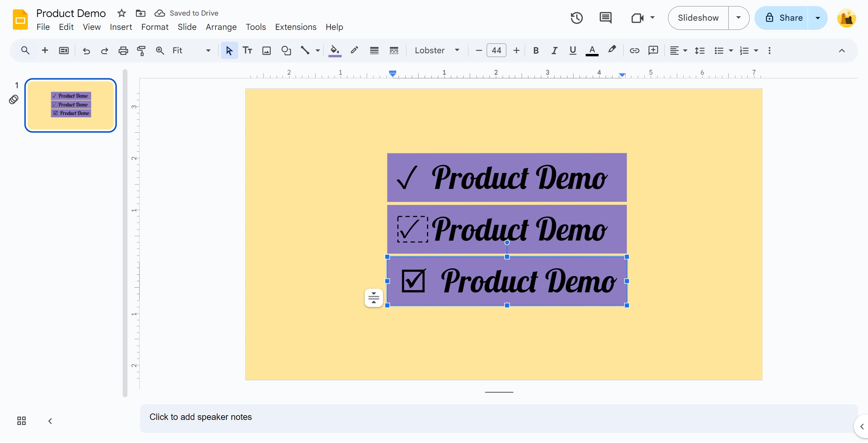Print the presentation
Viewport: 868px width, 443px height.
(123, 51)
